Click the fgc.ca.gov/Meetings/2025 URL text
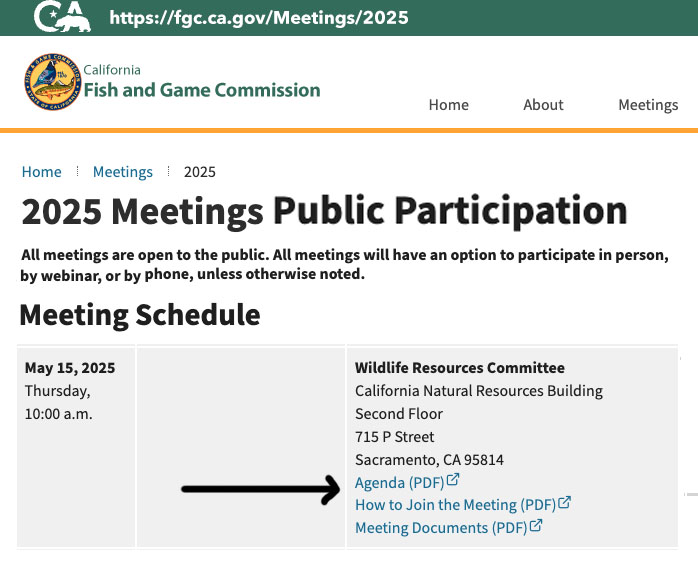 click(x=259, y=18)
